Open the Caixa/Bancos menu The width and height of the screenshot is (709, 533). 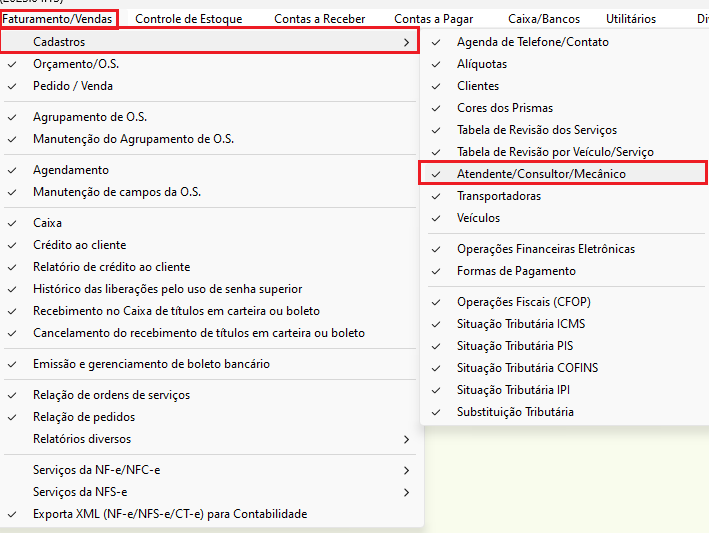coord(543,19)
